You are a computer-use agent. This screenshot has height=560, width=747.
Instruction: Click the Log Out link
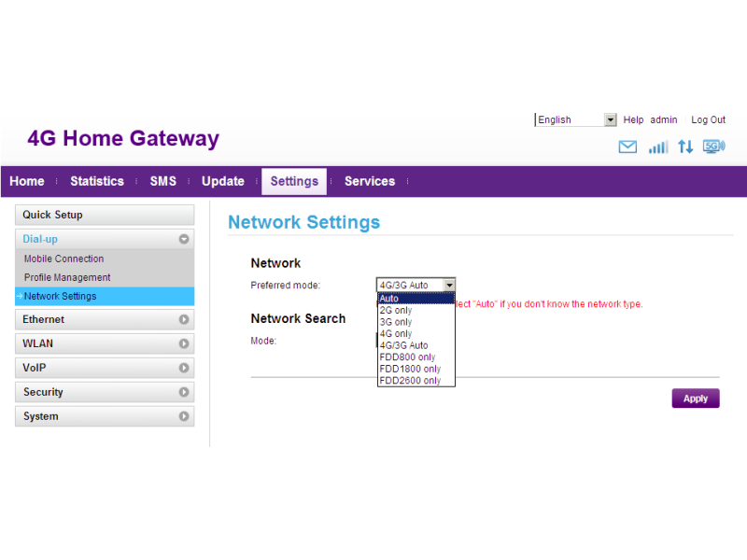708,119
